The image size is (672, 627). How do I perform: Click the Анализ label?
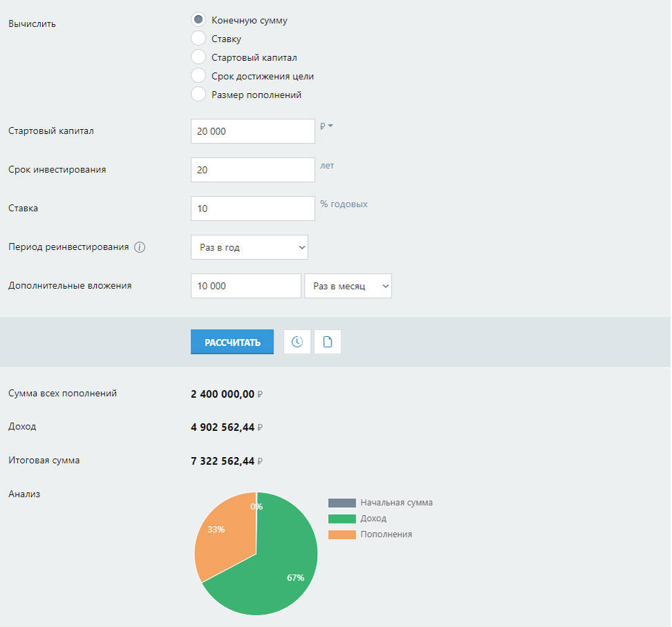coord(24,494)
